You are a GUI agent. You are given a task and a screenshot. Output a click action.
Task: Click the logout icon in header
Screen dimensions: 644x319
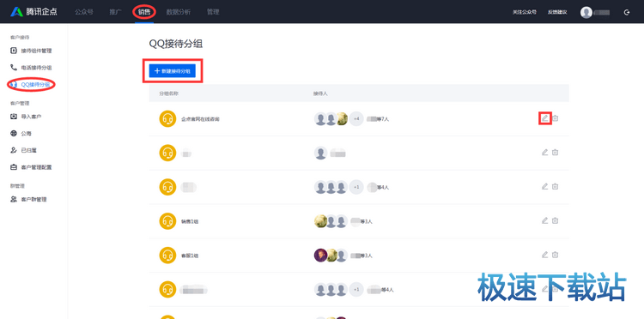[x=627, y=12]
